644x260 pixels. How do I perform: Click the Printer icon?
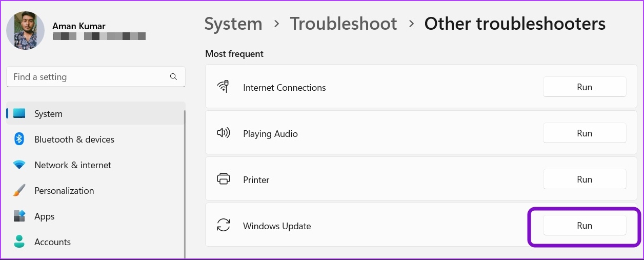[223, 179]
